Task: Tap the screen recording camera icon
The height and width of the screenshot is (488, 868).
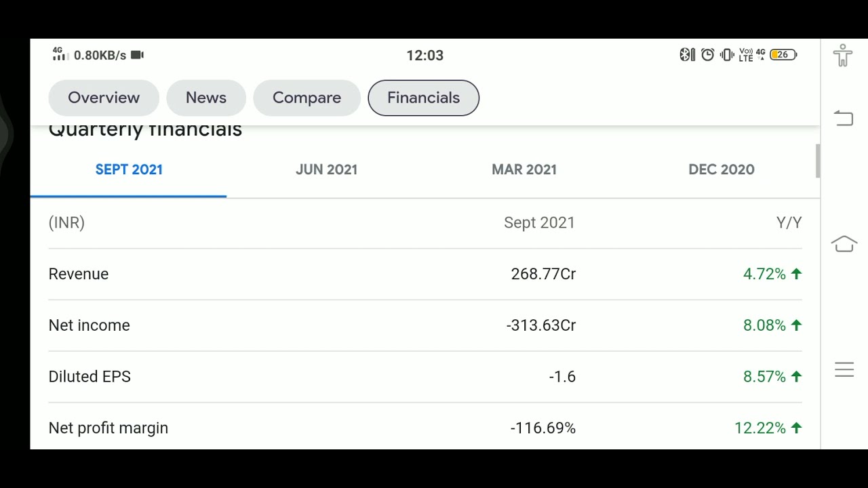Action: [x=138, y=55]
